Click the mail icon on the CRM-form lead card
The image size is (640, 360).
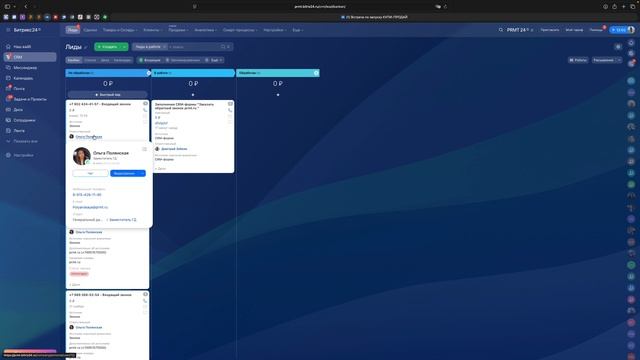[x=230, y=104]
